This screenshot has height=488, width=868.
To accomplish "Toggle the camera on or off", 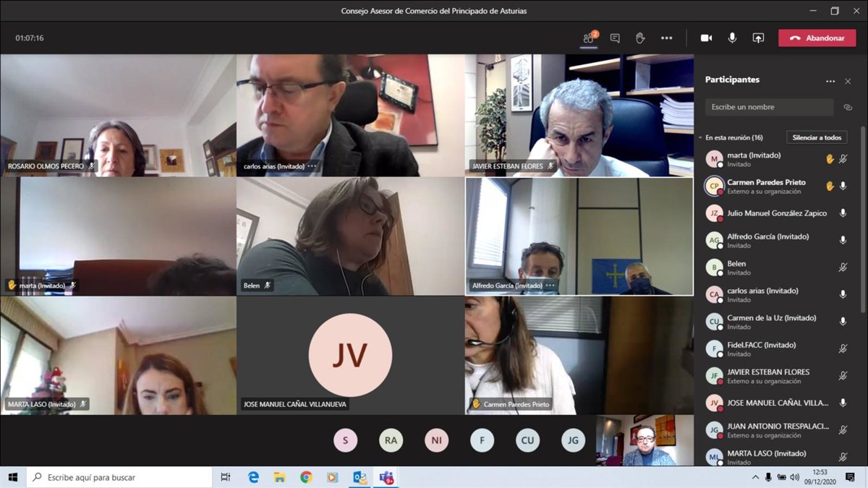I will (706, 38).
